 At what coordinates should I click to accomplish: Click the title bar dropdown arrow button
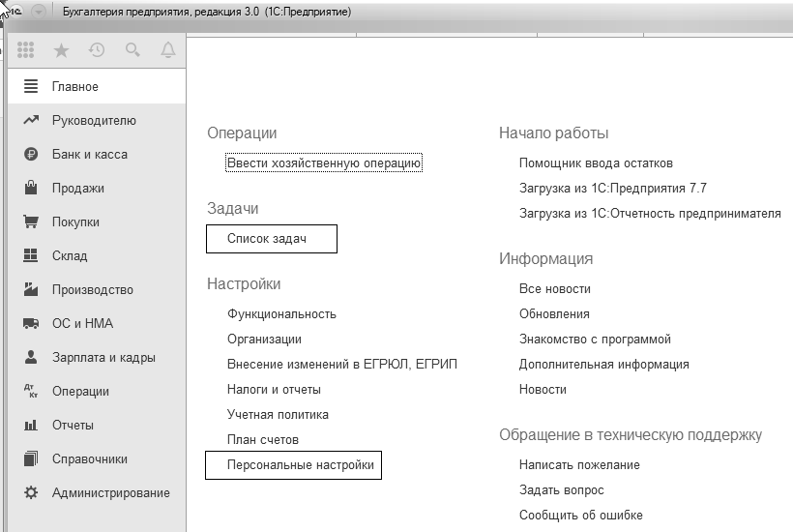(39, 12)
